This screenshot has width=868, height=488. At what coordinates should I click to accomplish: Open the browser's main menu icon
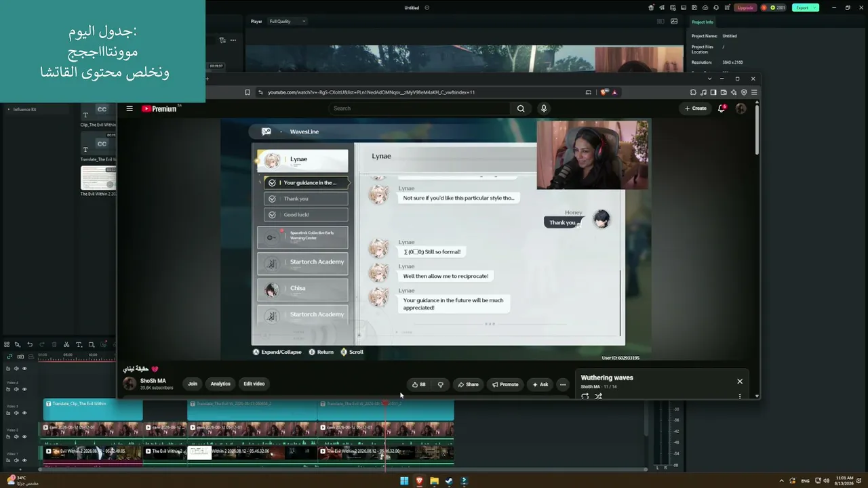click(x=754, y=92)
